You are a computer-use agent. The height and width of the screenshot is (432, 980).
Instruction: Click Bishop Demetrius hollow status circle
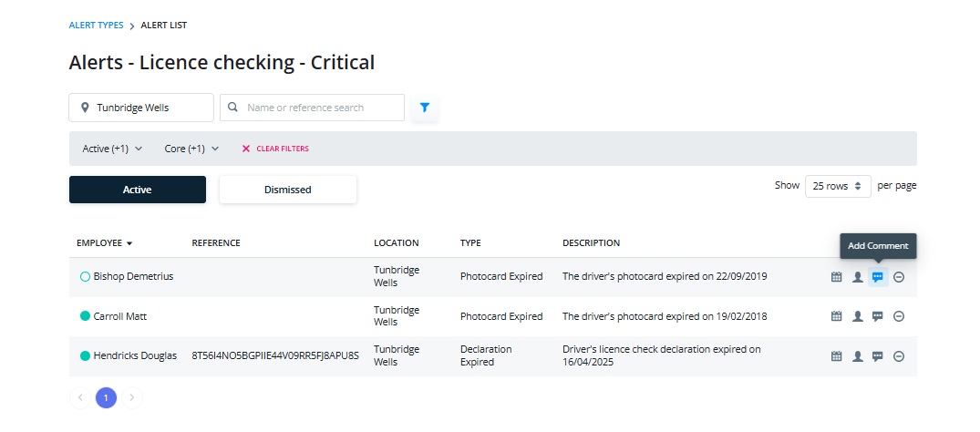[x=86, y=276]
